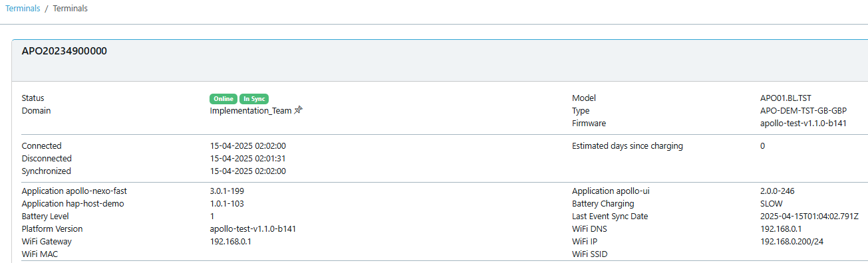This screenshot has width=868, height=263.
Task: Click the Type value APO-DEM-TST-GB-GBP
Action: (803, 111)
